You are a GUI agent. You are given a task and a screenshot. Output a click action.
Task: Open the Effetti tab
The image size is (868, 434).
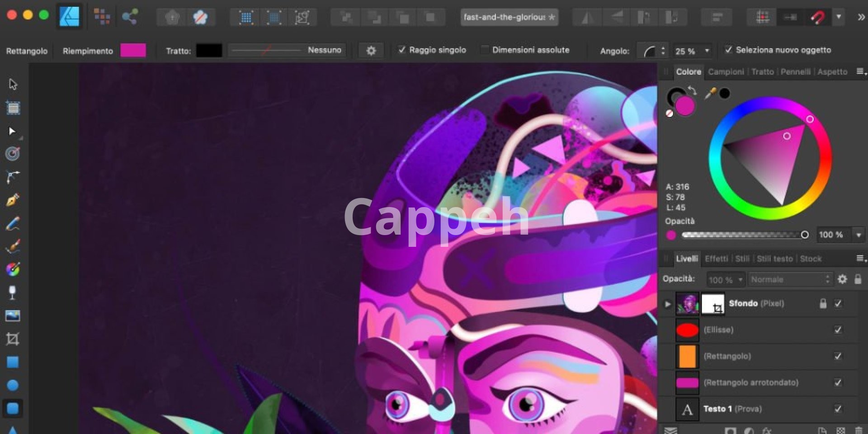tap(716, 259)
